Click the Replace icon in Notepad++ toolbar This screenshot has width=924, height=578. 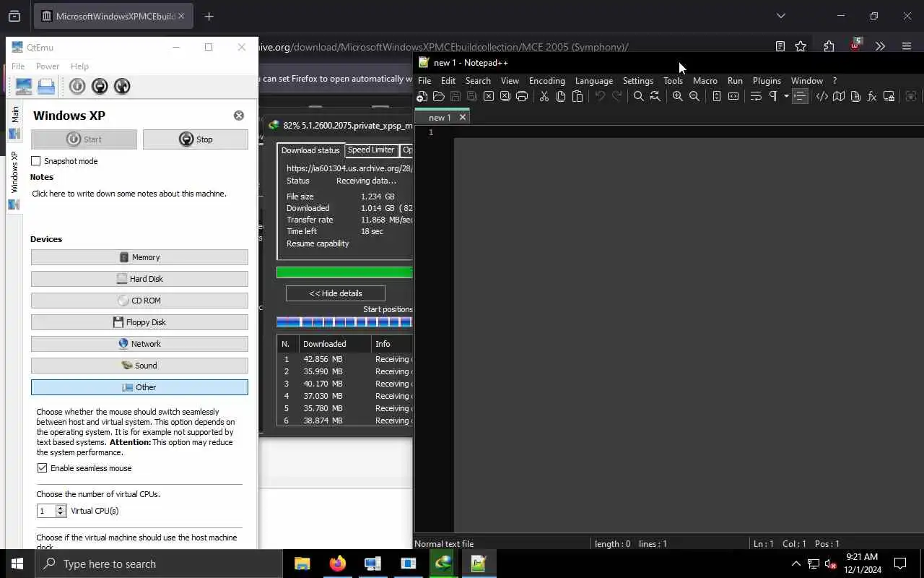tap(655, 96)
